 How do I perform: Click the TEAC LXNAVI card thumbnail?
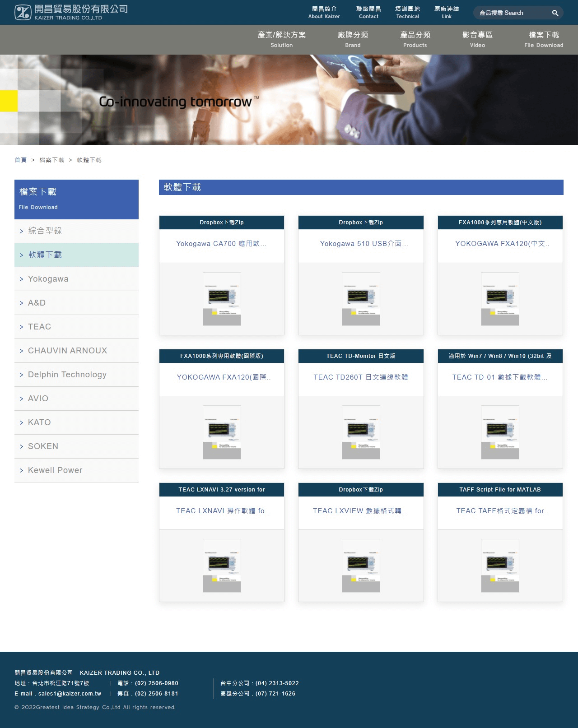222,566
